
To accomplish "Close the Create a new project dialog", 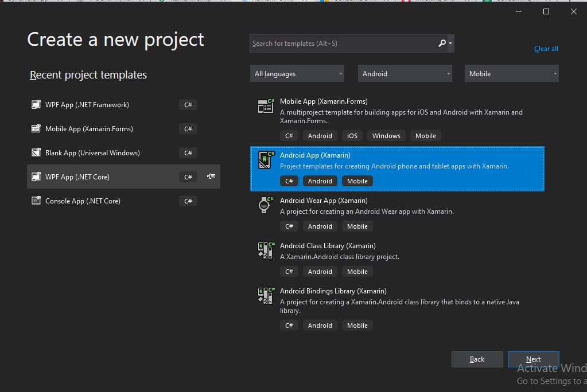I will [574, 11].
